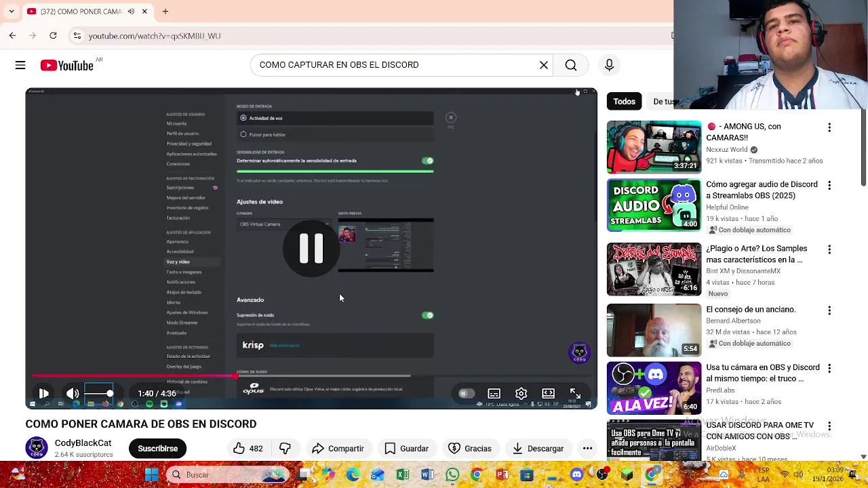Open the tab search chevron
The height and width of the screenshot is (488, 868).
12,12
